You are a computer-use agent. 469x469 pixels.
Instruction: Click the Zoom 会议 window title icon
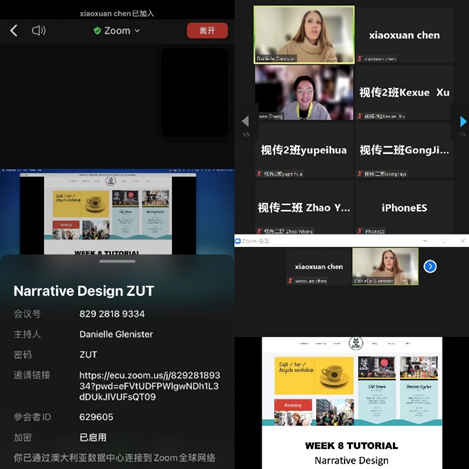[238, 241]
